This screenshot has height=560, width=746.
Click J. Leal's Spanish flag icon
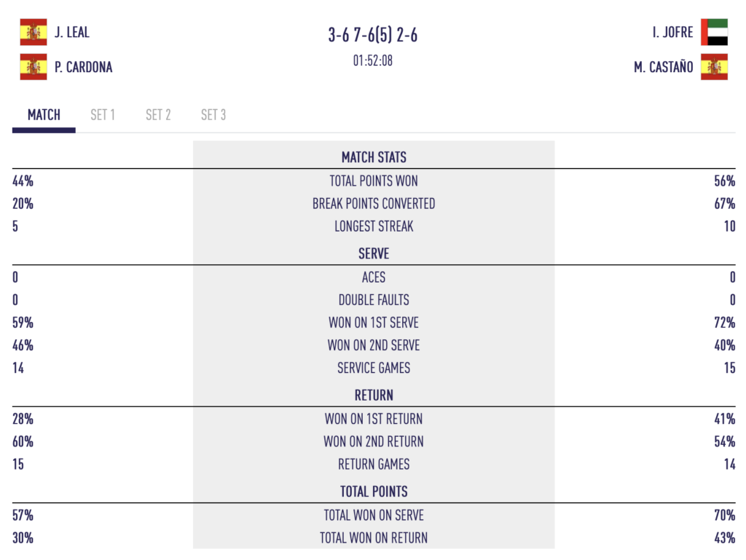34,32
